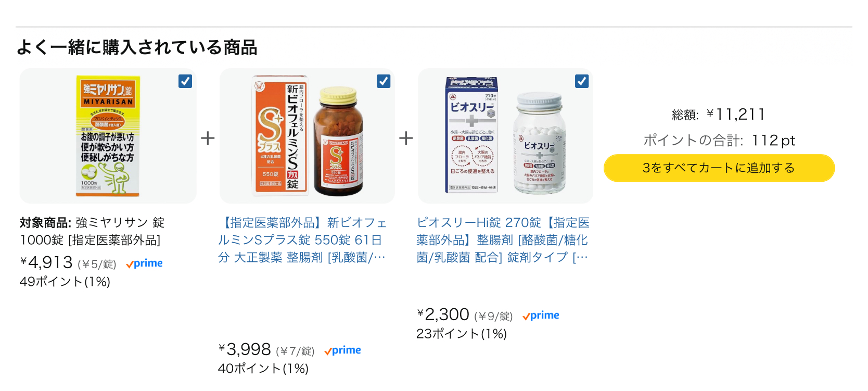868x391 pixels.
Task: Click the ¥2,300 price
Action: point(443,314)
